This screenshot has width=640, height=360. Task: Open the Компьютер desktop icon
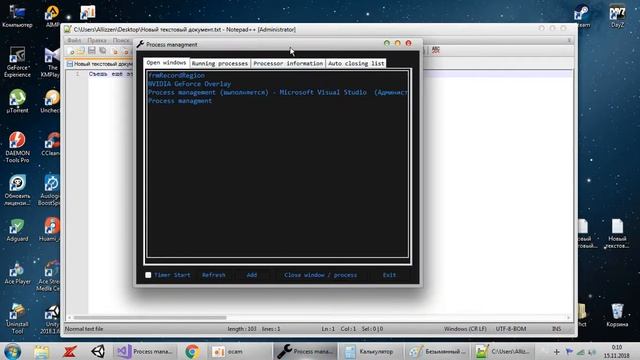click(17, 16)
